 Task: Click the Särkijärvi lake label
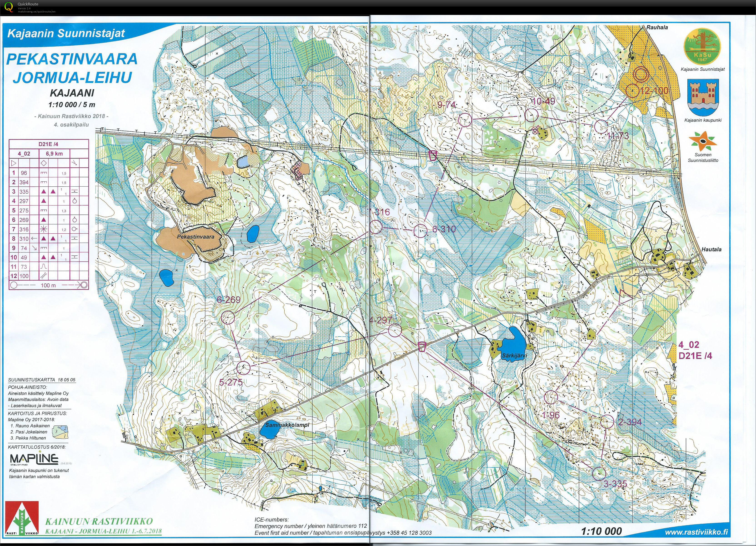[514, 356]
